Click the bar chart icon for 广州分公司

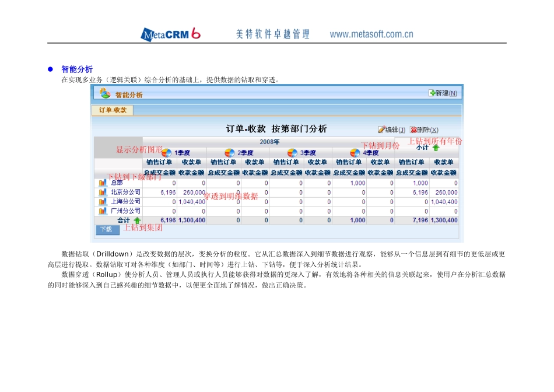(103, 211)
